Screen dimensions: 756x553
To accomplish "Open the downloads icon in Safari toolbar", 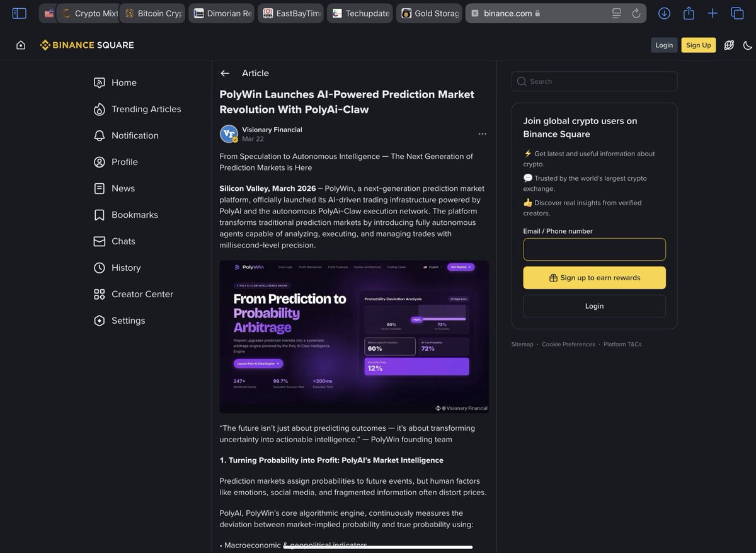I will [664, 13].
